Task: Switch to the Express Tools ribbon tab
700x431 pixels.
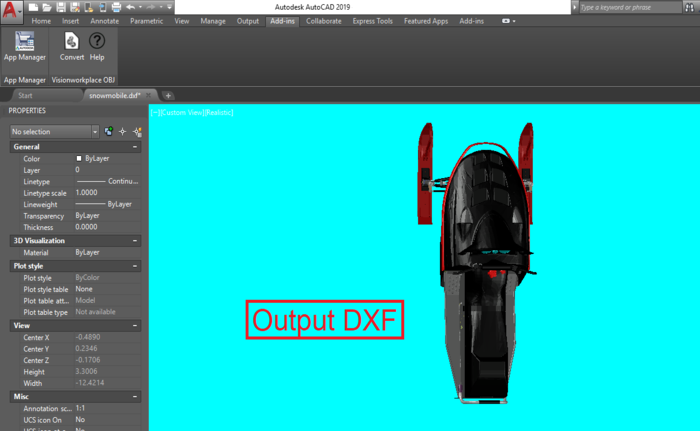Action: click(372, 21)
